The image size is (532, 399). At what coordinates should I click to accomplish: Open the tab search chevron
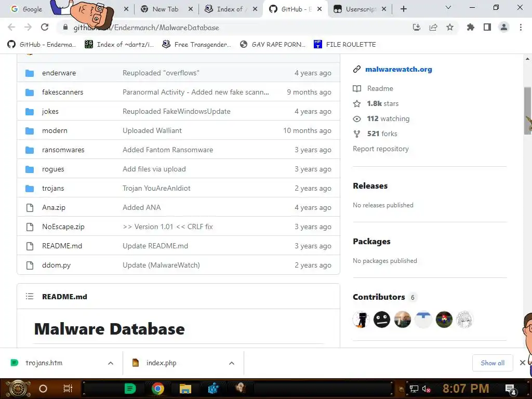[448, 7]
